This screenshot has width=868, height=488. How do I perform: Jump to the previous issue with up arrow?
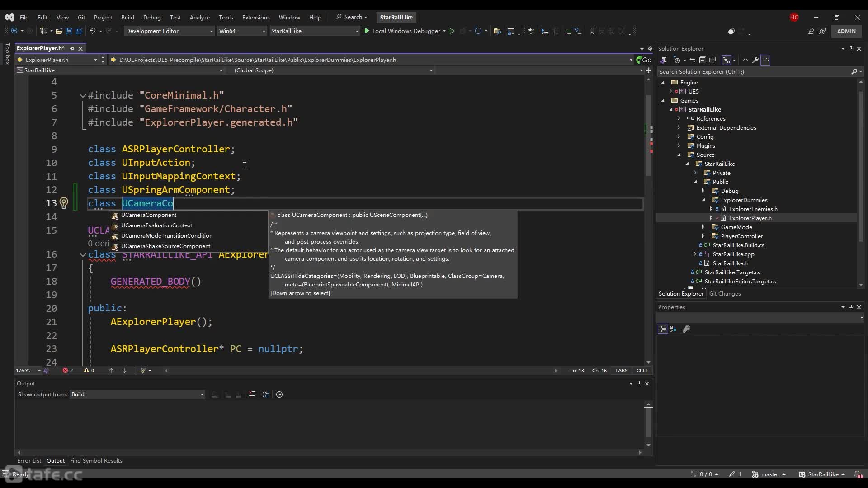(111, 371)
